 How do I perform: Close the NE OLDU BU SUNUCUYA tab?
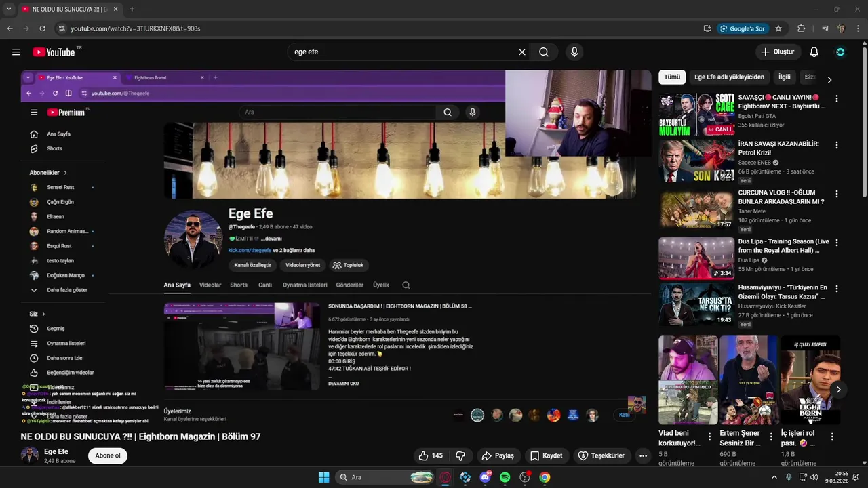(x=115, y=9)
